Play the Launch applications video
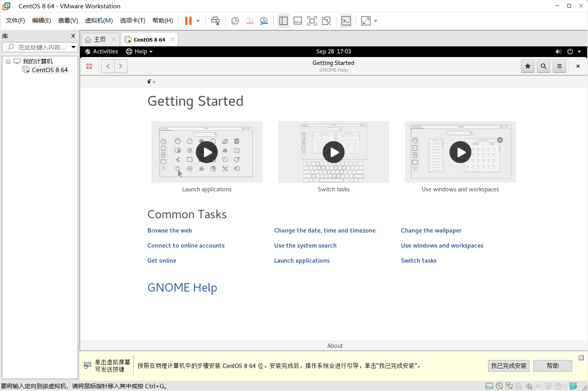588x391 pixels. pyautogui.click(x=207, y=152)
